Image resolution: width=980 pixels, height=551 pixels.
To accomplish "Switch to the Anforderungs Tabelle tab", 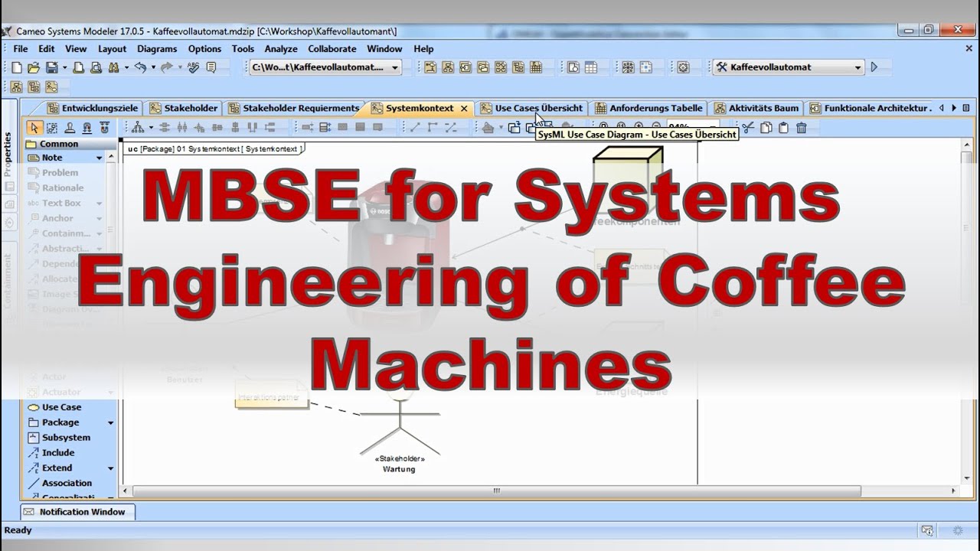I will pos(648,108).
